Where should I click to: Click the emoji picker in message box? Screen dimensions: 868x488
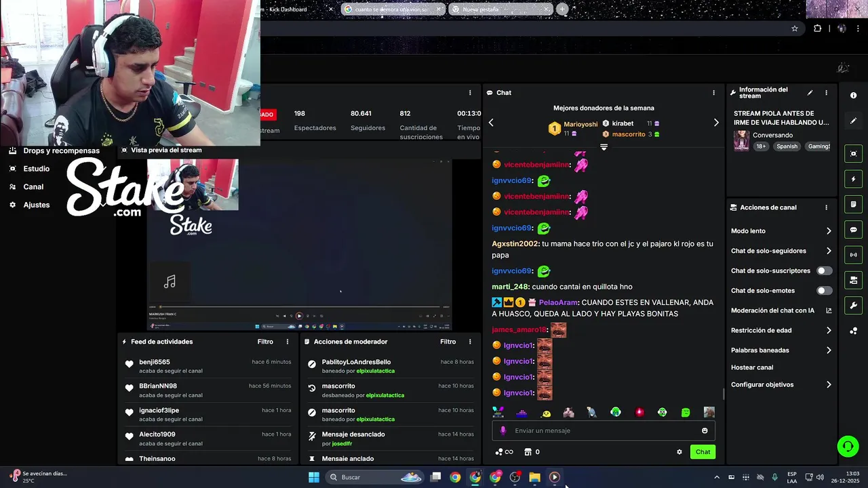[x=705, y=430]
